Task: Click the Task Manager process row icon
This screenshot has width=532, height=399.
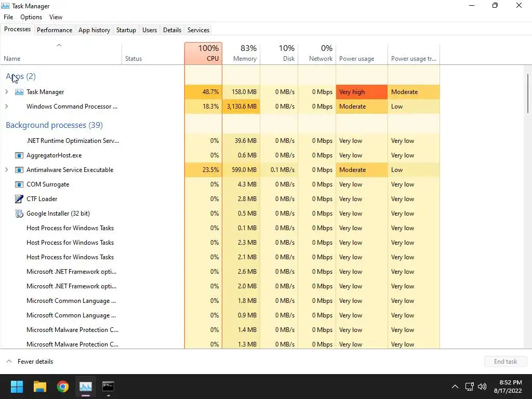Action: (x=19, y=92)
